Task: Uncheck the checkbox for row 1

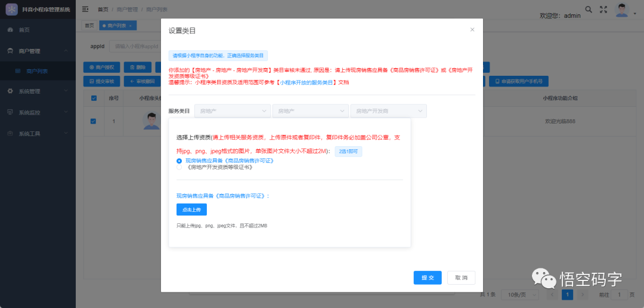Action: [x=93, y=121]
